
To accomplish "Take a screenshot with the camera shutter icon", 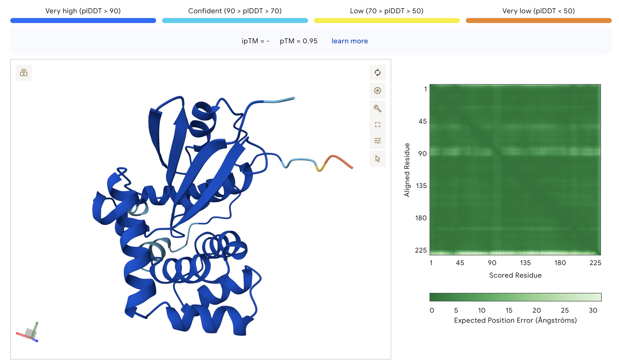I will 377,91.
